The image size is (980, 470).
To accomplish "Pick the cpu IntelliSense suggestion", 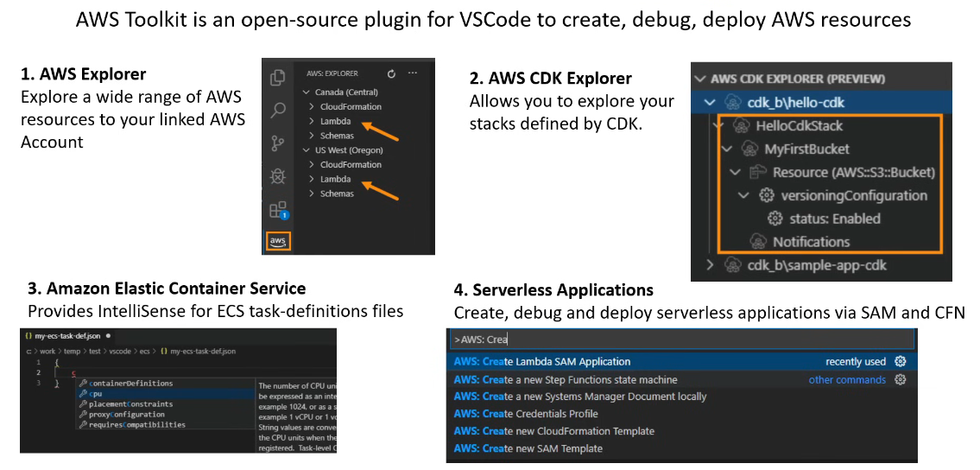I will point(96,394).
